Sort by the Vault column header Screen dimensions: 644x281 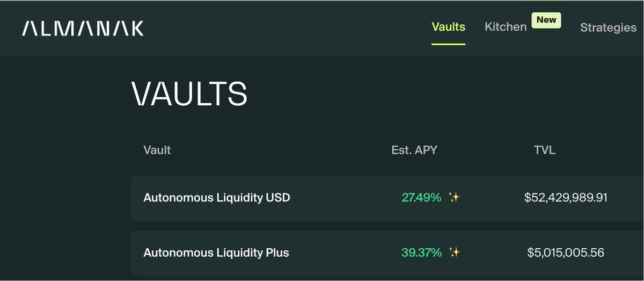pos(157,150)
